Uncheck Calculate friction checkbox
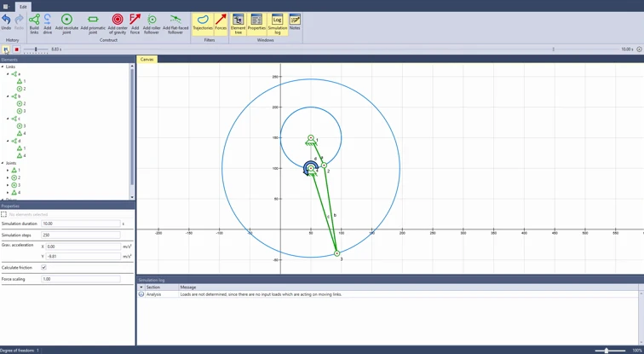The image size is (644, 354). (x=44, y=267)
